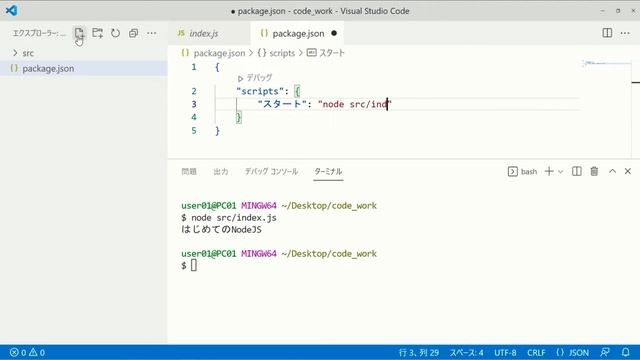Split the editor to the right

click(x=607, y=33)
